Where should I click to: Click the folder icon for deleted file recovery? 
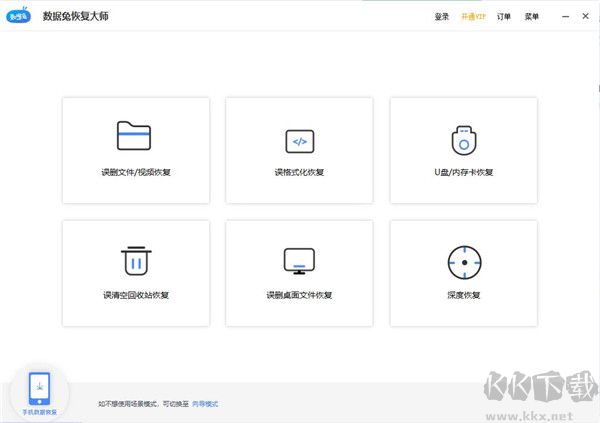coord(135,136)
